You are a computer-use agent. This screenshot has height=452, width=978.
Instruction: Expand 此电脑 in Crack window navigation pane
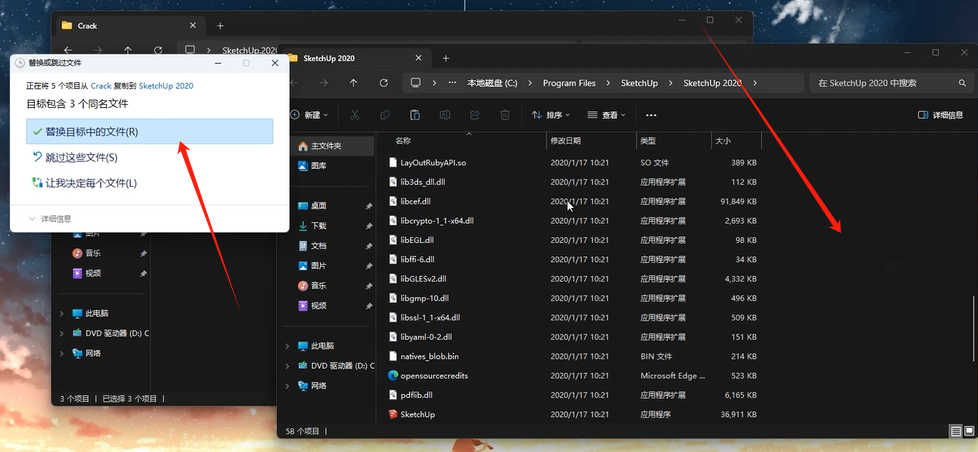61,314
